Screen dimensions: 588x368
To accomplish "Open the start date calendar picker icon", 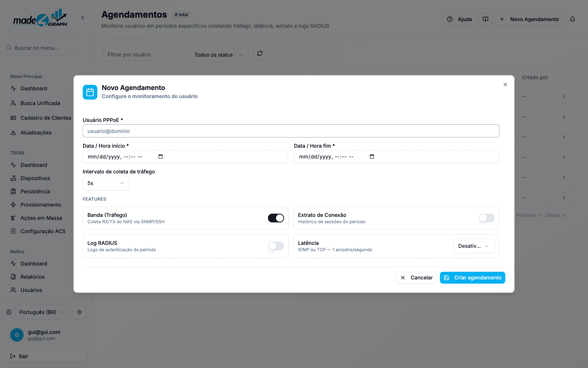I will click(x=160, y=157).
